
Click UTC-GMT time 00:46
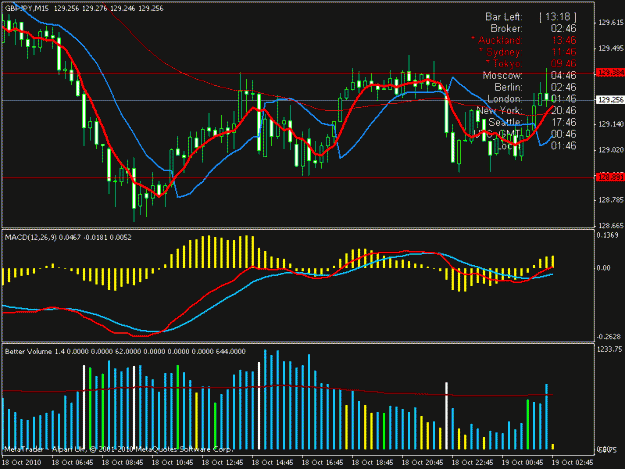563,134
